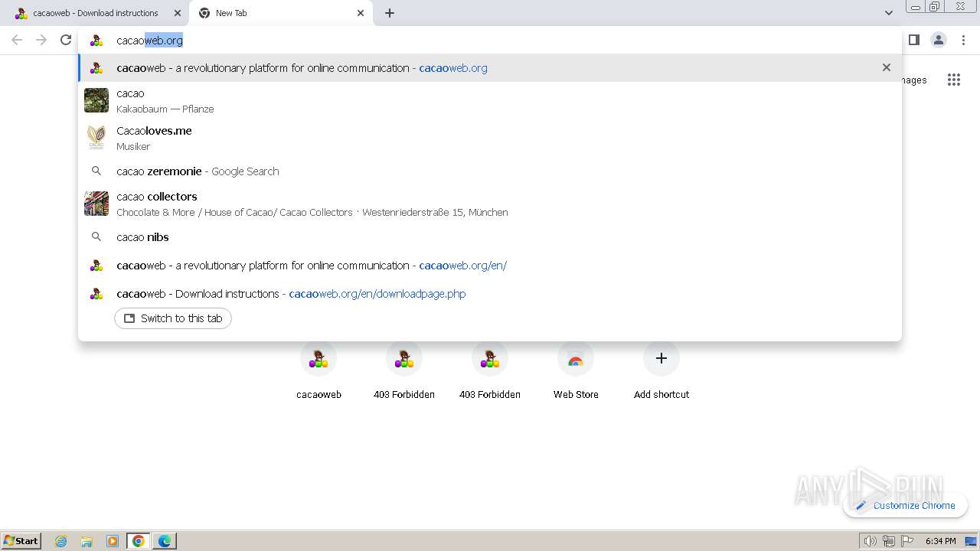Search for cacao nibs
This screenshot has width=980, height=551.
pos(490,237)
